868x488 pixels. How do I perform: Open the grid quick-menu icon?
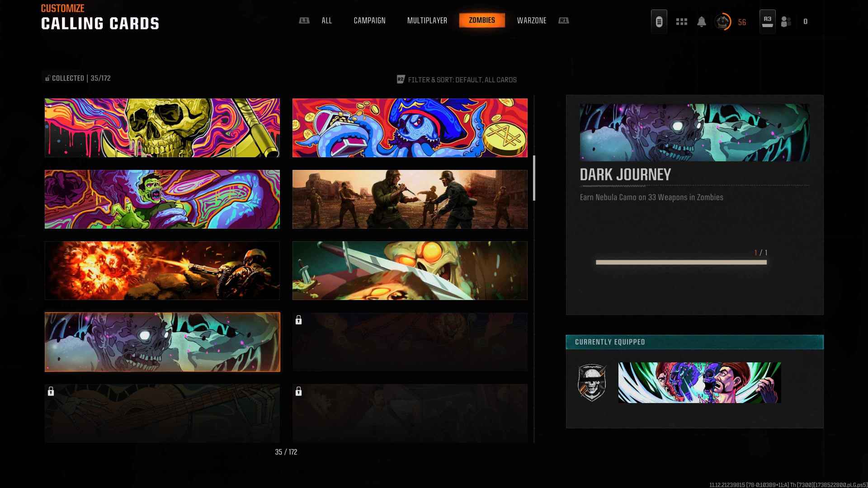(x=681, y=22)
